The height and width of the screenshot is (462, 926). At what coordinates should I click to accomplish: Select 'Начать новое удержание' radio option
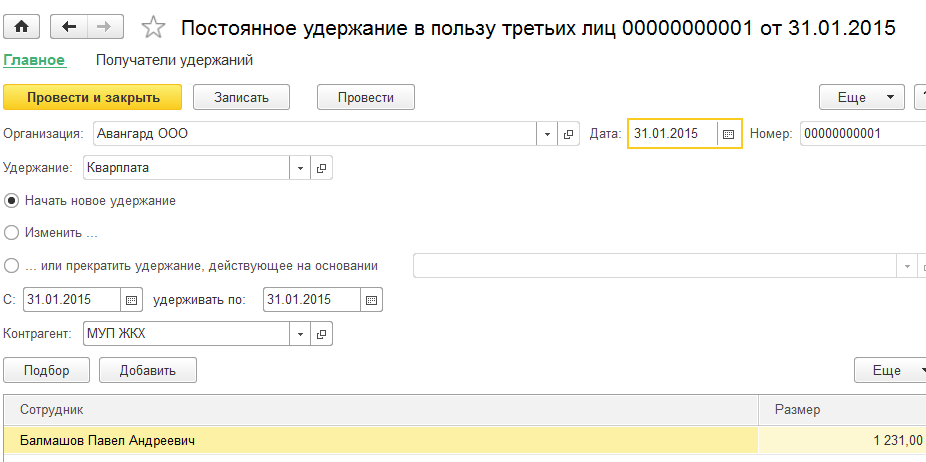click(12, 201)
